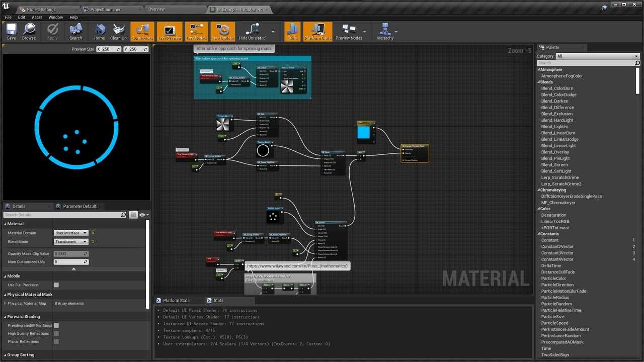Click the Search toolbar button
Image resolution: width=644 pixels, height=362 pixels.
[76, 31]
